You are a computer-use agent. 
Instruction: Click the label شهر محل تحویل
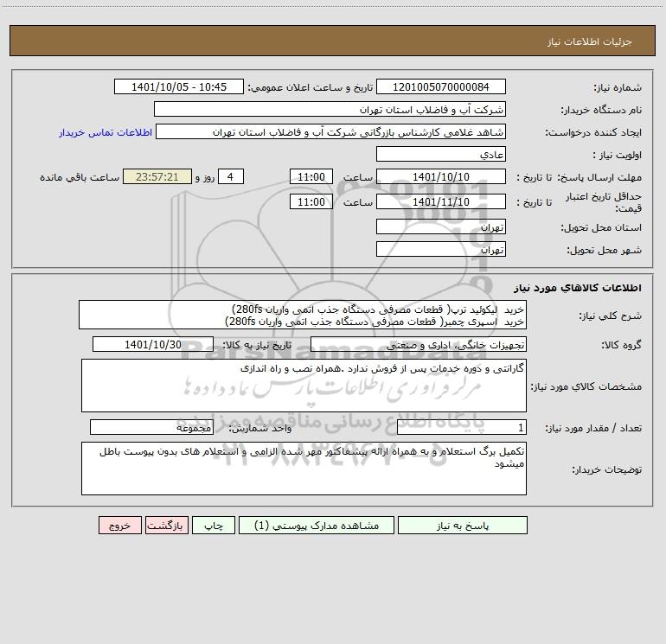605,251
